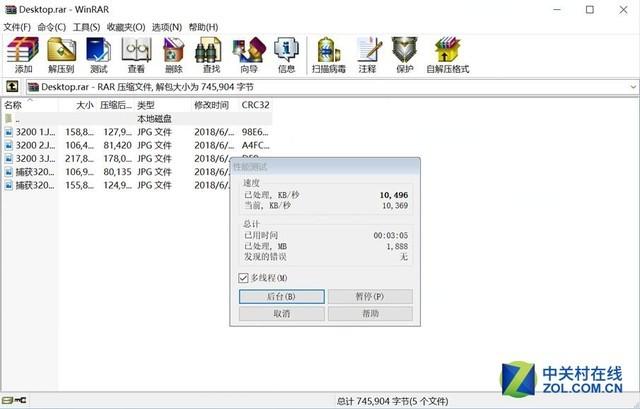Click the up-one-level folder button
The height and width of the screenshot is (409, 640).
(x=12, y=87)
